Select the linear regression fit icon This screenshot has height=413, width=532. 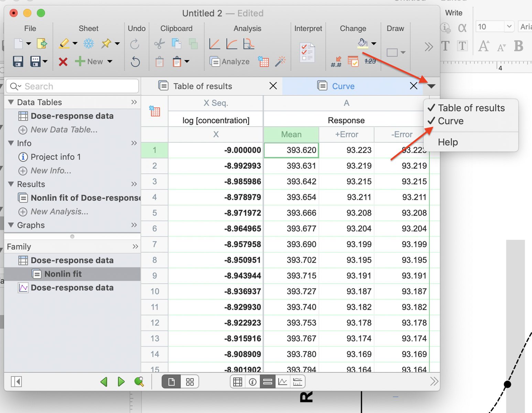(x=214, y=44)
